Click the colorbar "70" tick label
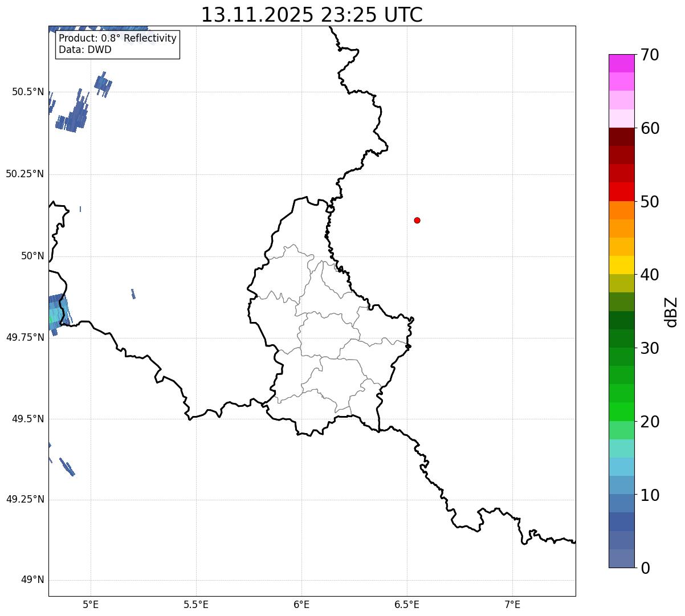The image size is (685, 616). [650, 55]
